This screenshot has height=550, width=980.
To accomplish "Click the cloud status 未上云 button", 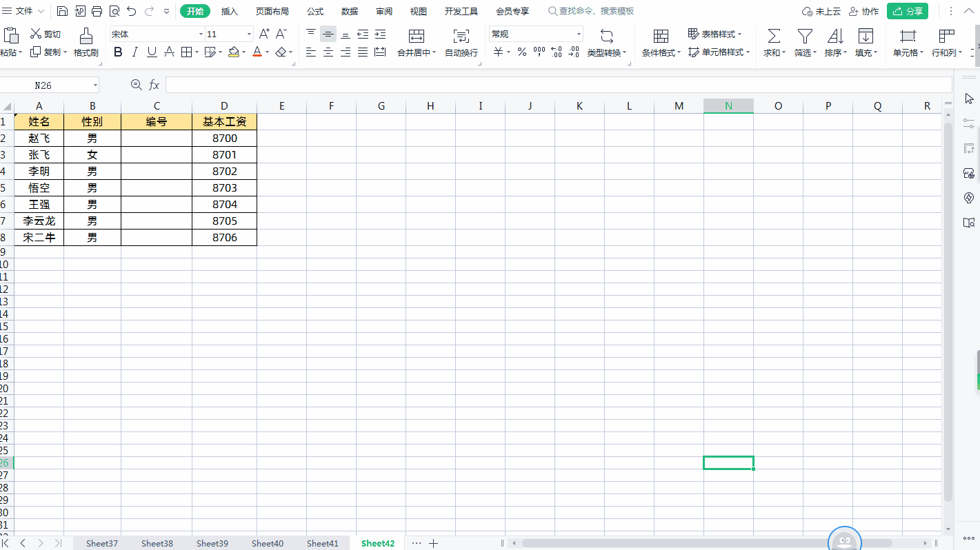I will click(x=821, y=11).
